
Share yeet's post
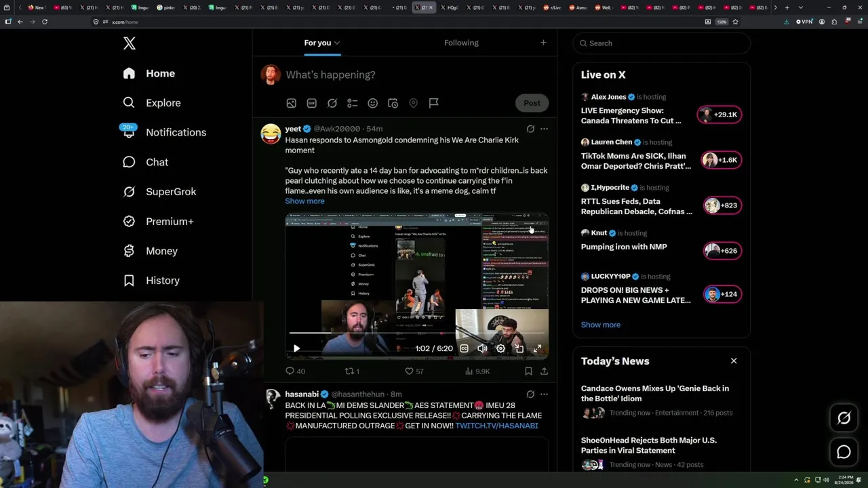coord(544,371)
